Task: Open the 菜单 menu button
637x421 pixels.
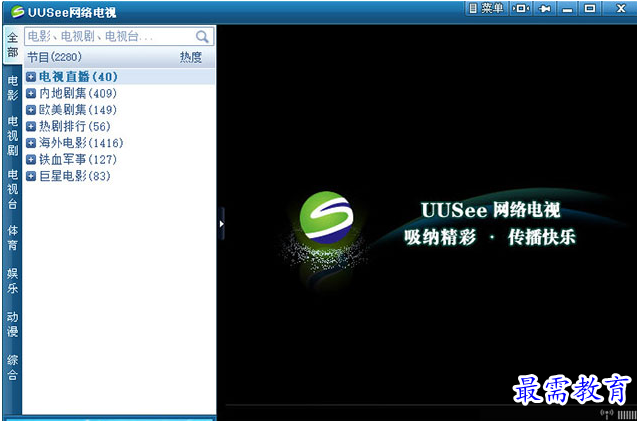Action: [x=486, y=8]
